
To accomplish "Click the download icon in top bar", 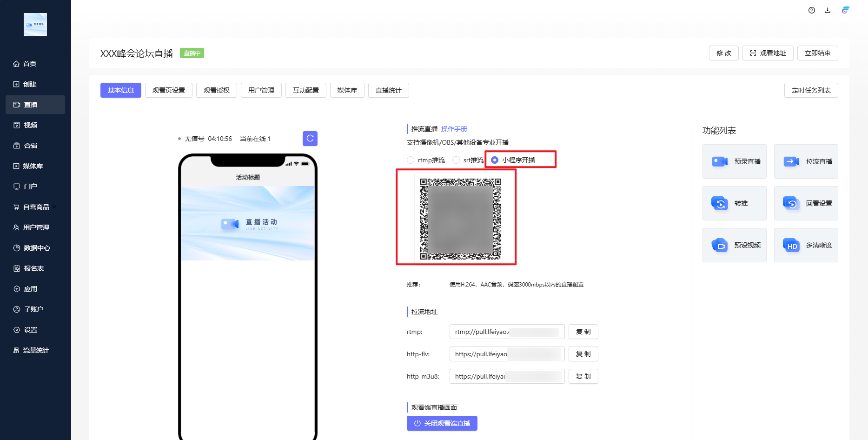I will click(x=828, y=10).
